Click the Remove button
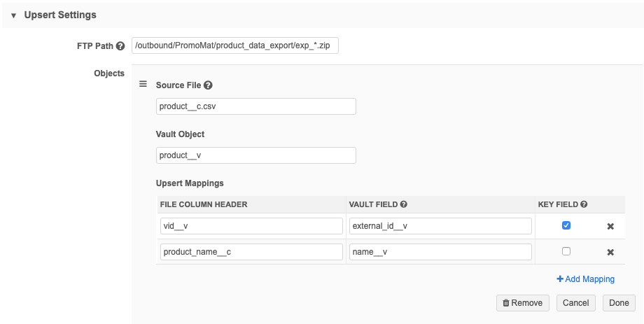Viewport: 644px width, 324px height. [522, 303]
